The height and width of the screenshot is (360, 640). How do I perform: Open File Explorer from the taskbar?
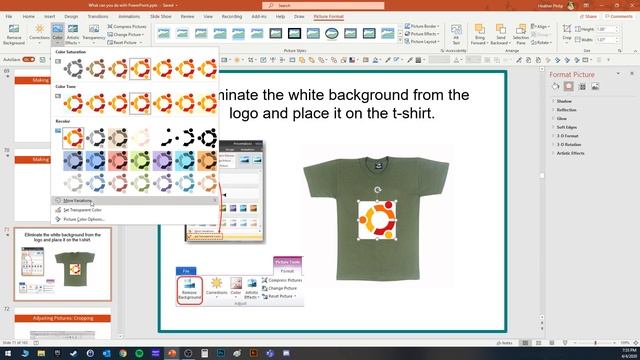41,353
